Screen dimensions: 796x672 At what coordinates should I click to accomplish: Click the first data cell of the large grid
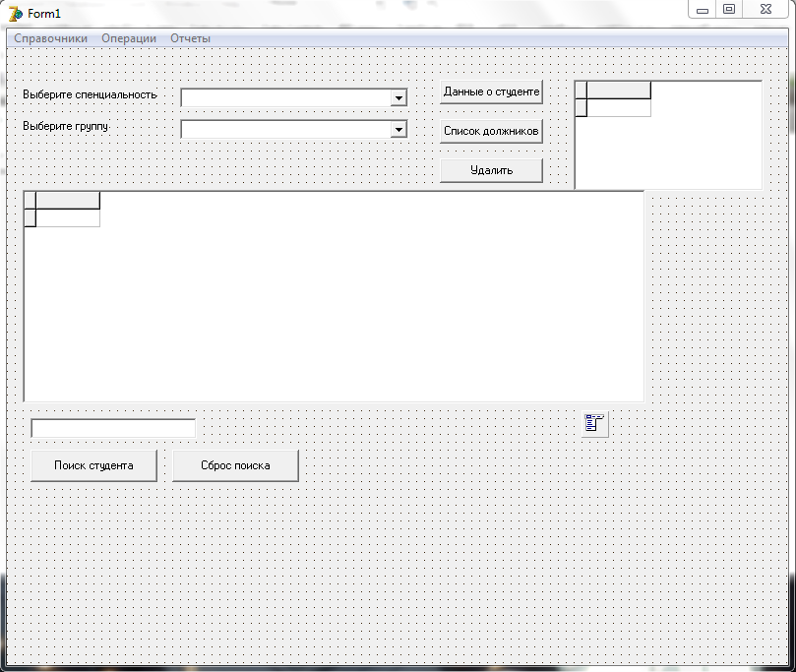click(x=68, y=217)
